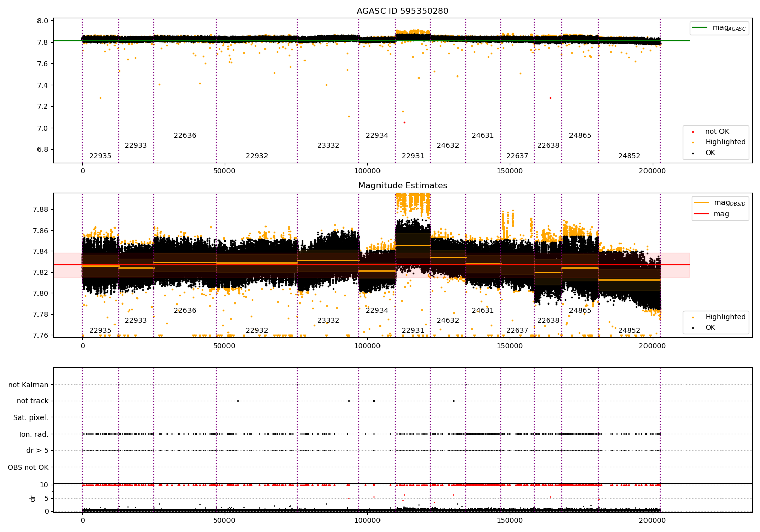Click the 5 tick on dr axis
The height and width of the screenshot is (532, 760).
pyautogui.click(x=46, y=498)
